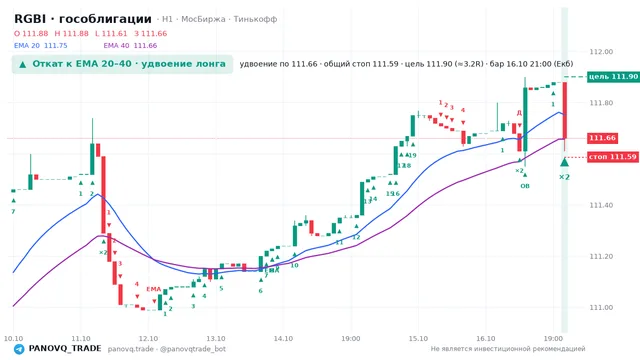Click the green signal number 6 marker
This screenshot has width=640, height=360.
(260, 291)
